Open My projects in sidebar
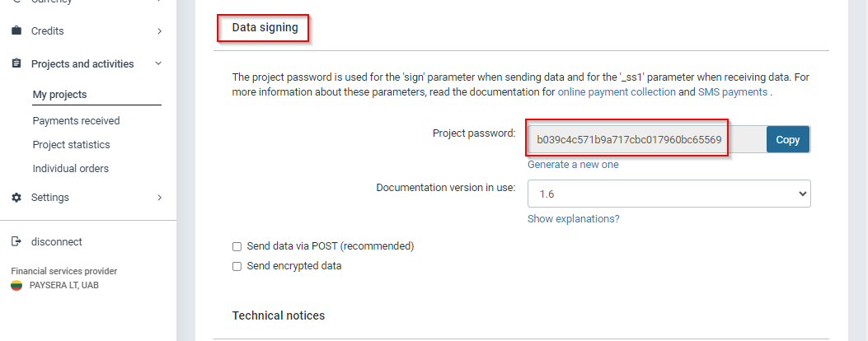The width and height of the screenshot is (868, 341). 59,95
